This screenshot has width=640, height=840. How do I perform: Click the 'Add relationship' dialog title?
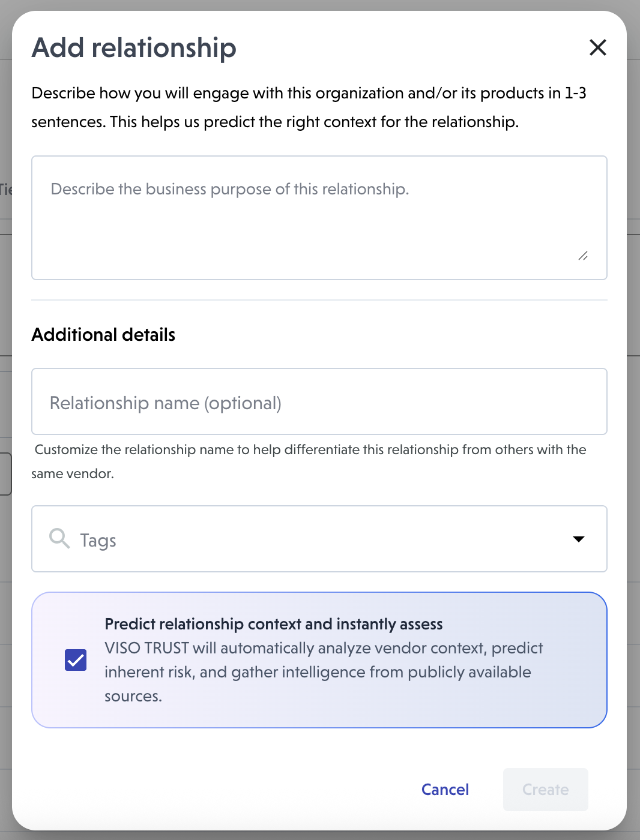(x=134, y=48)
